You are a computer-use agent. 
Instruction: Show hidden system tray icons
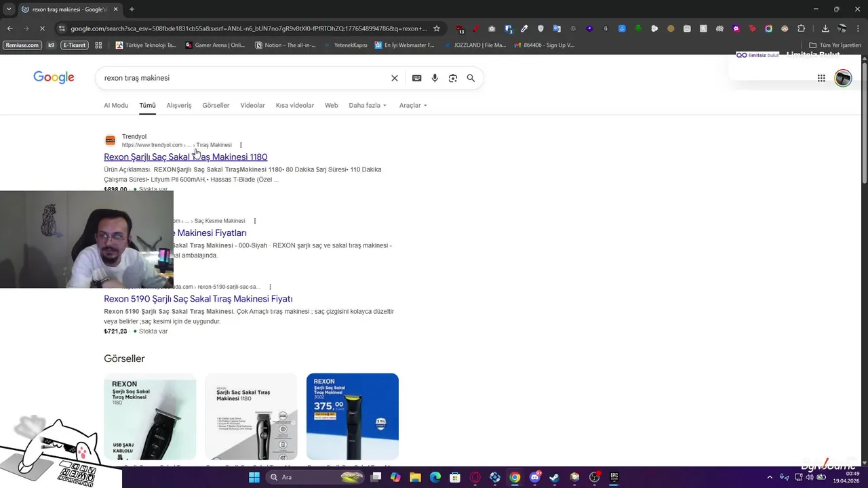coord(770,477)
